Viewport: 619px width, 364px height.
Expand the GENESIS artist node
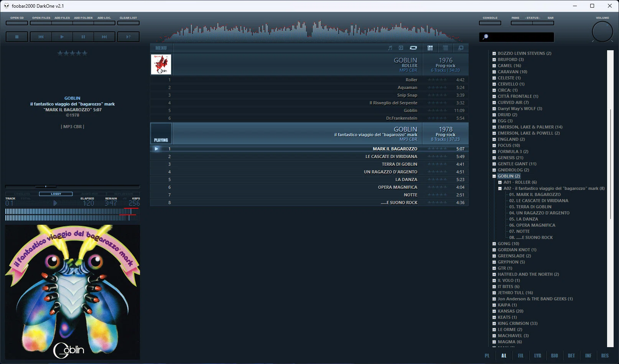tap(494, 158)
